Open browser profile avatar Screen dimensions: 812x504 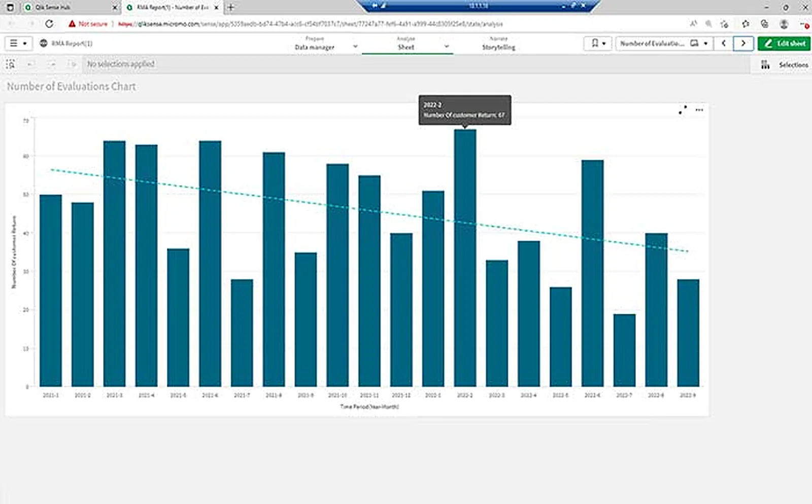(x=784, y=24)
